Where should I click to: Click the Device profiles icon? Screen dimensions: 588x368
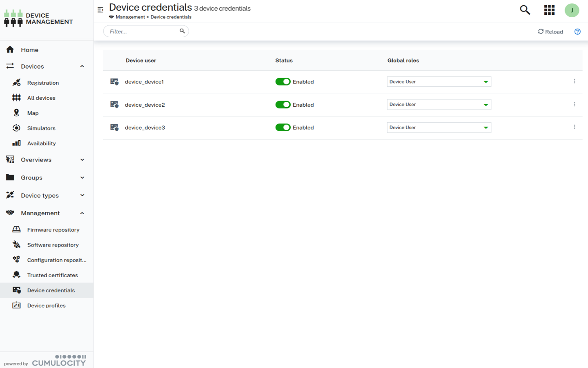(16, 305)
